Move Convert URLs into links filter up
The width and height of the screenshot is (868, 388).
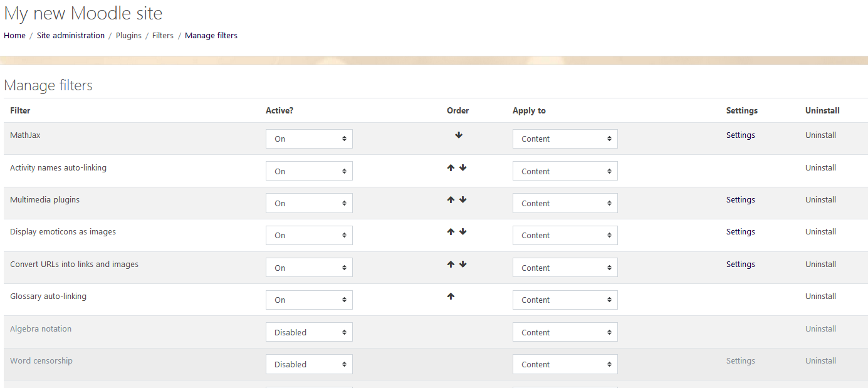pyautogui.click(x=451, y=264)
